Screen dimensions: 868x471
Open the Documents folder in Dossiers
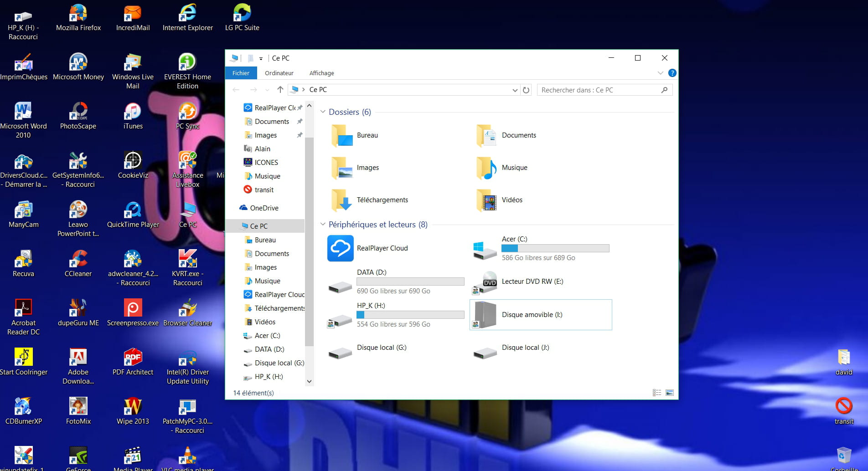click(505, 135)
